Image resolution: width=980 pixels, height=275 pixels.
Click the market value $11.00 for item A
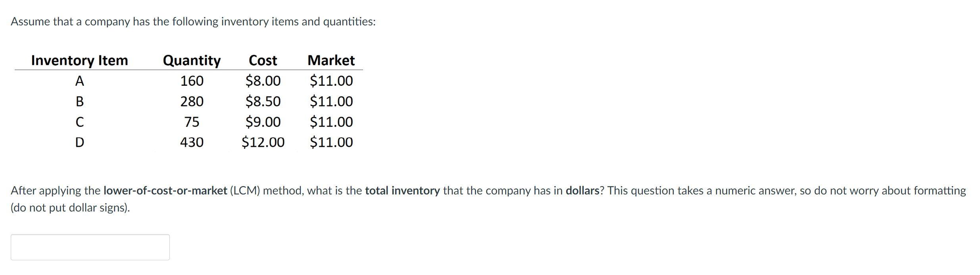(x=332, y=81)
